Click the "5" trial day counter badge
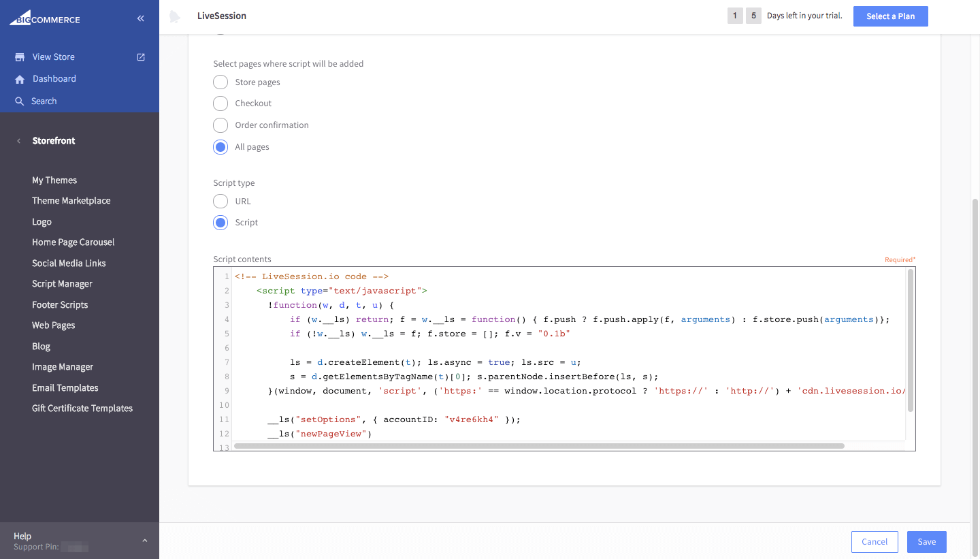Screen dimensions: 980x559 tap(753, 15)
